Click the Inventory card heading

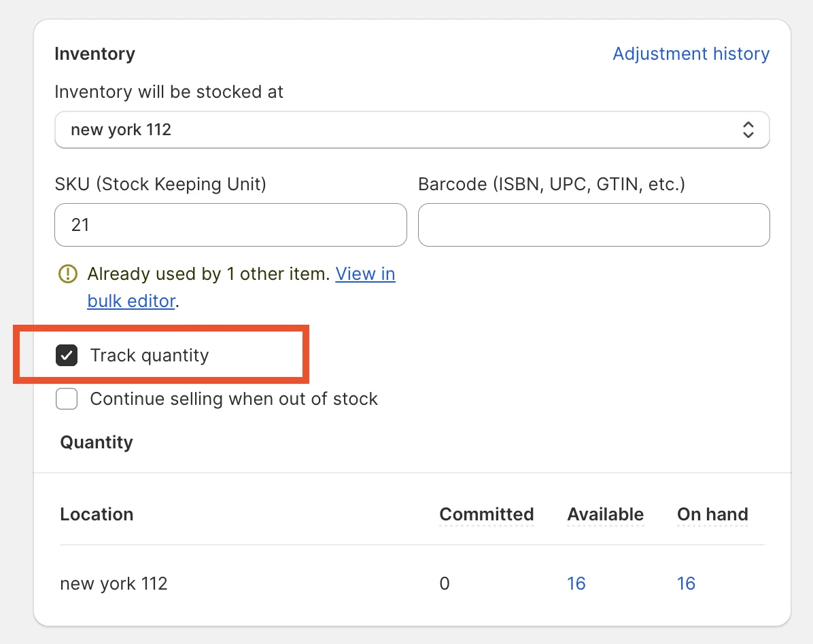(x=95, y=54)
